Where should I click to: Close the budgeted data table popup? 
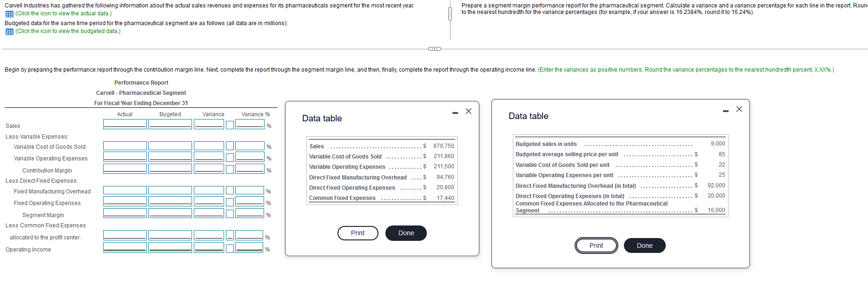coord(739,109)
